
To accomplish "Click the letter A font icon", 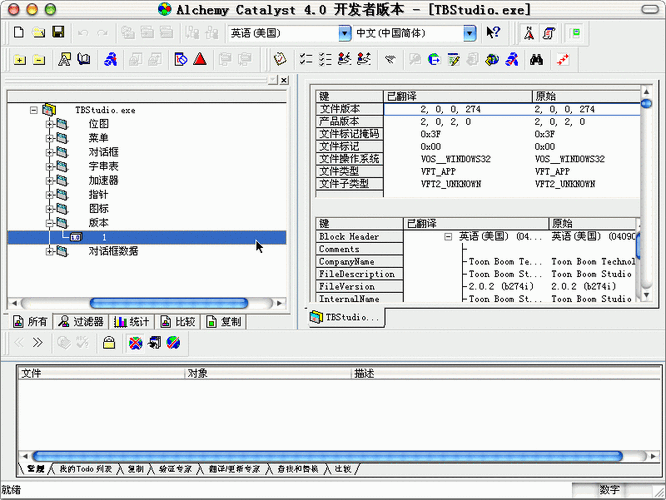I will (65, 59).
